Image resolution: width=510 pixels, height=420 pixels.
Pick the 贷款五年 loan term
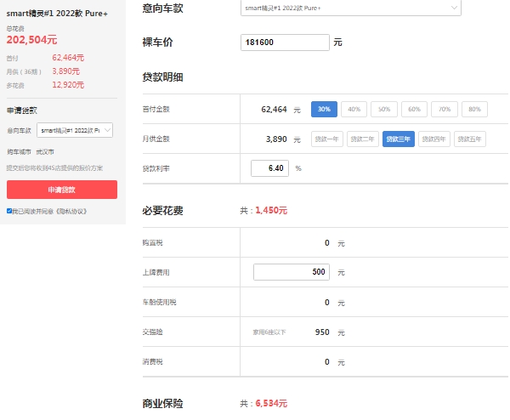coord(470,139)
